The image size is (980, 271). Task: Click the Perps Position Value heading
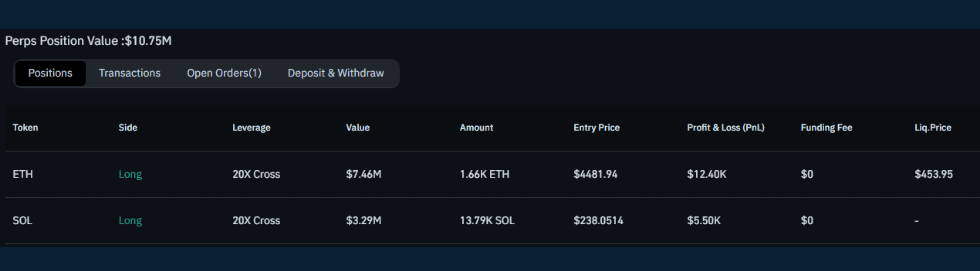click(88, 41)
